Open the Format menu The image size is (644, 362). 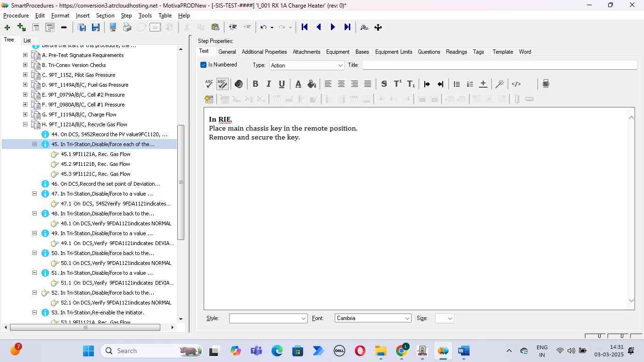(60, 16)
